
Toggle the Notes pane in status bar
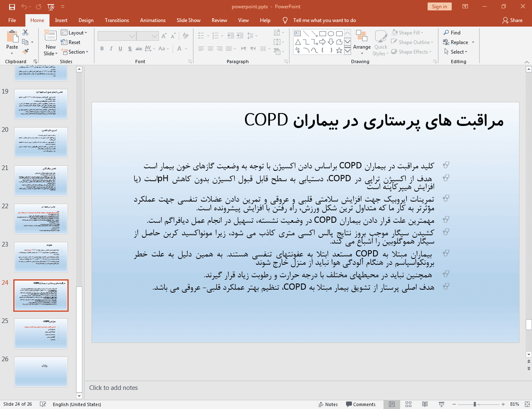click(x=328, y=404)
